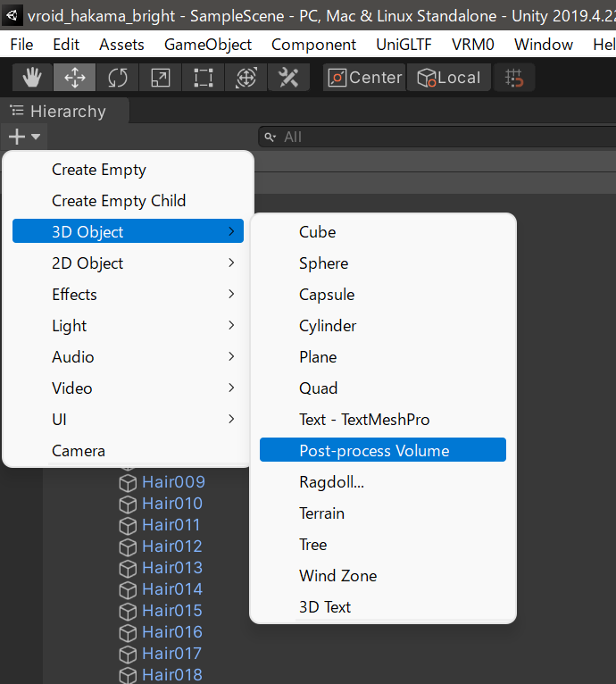Open the GameObject menu
The height and width of the screenshot is (684, 616).
pos(208,45)
